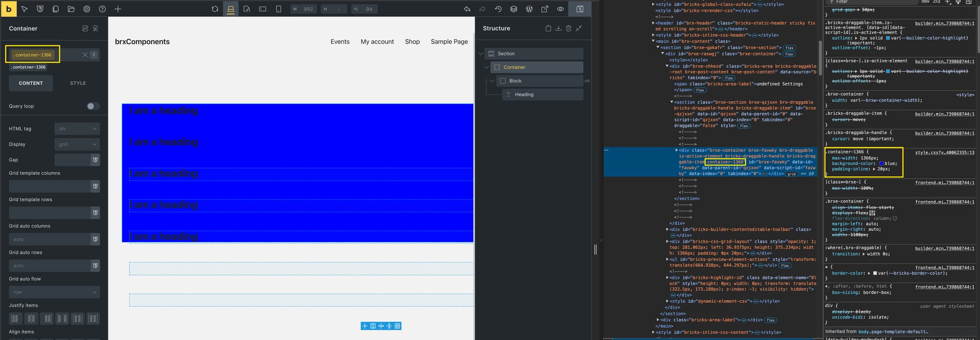Click the save icon in top toolbar
The width and height of the screenshot is (980, 340).
(580, 9)
